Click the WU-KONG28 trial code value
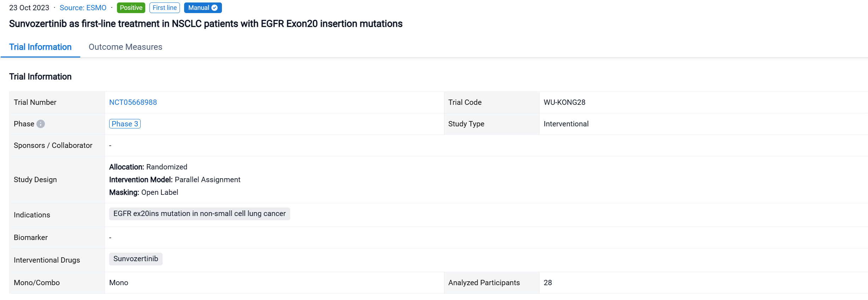 [x=564, y=102]
